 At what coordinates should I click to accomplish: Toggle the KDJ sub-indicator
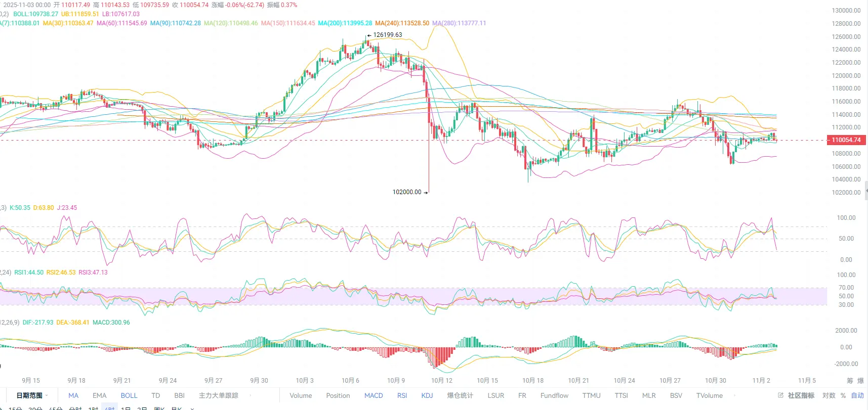click(427, 396)
